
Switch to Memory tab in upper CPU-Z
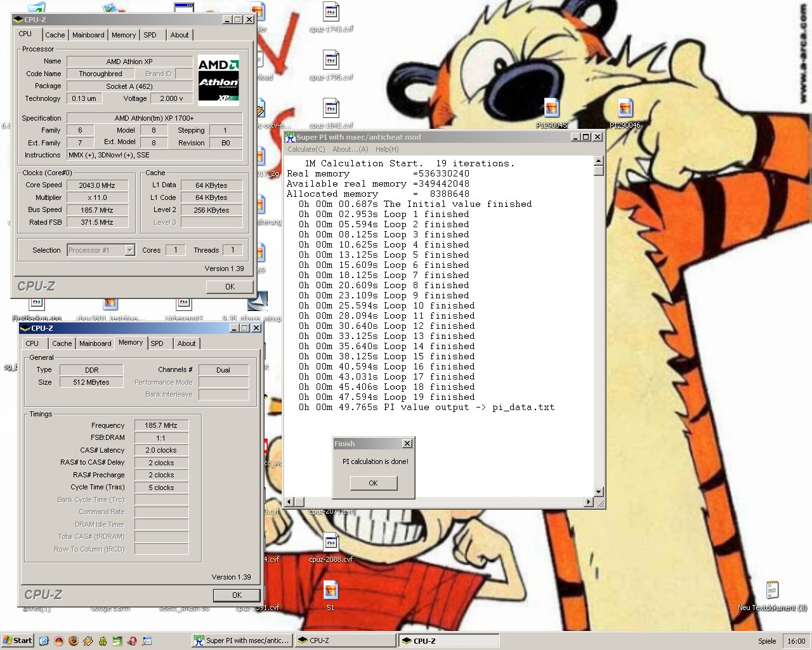pyautogui.click(x=124, y=35)
